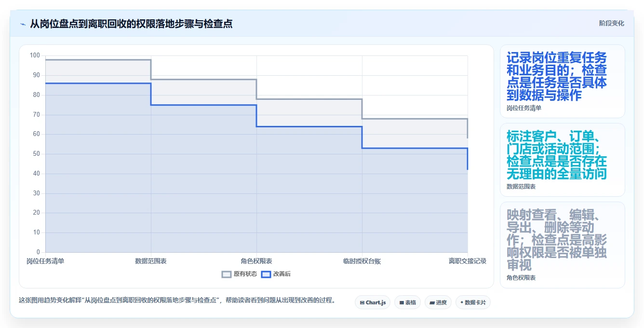Click the icon inside 进度 tag
This screenshot has width=644, height=328.
(x=432, y=303)
